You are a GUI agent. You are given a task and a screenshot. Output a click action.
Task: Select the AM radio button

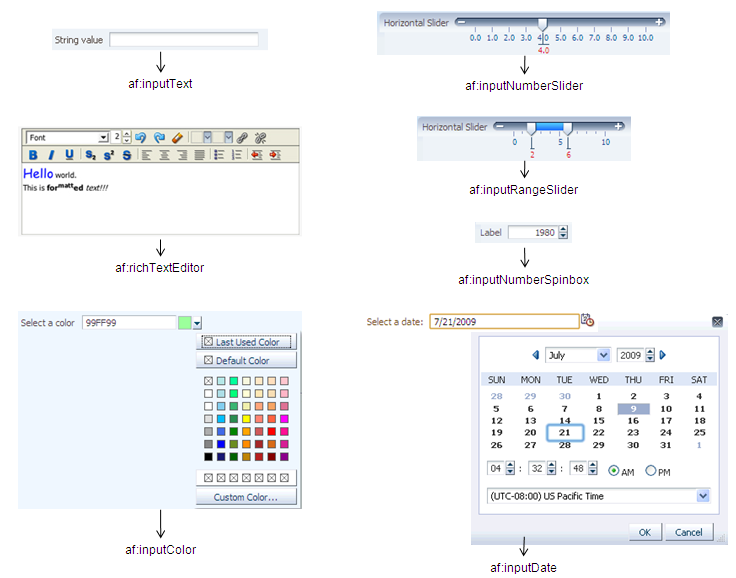(x=613, y=470)
